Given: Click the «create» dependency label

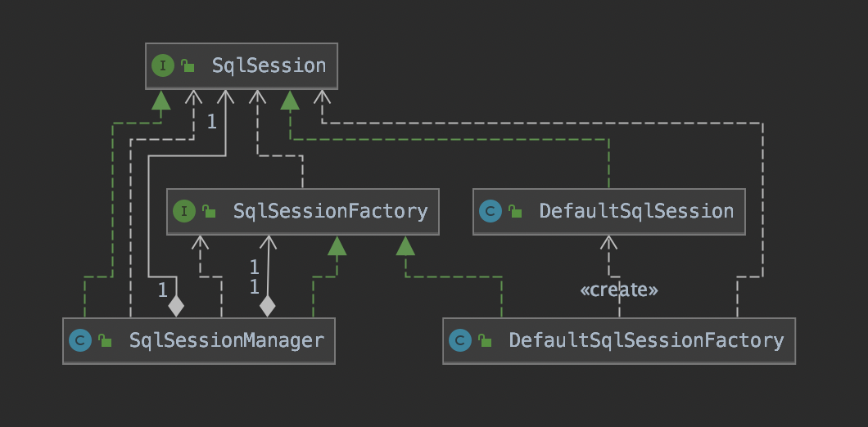Looking at the screenshot, I should coord(619,290).
